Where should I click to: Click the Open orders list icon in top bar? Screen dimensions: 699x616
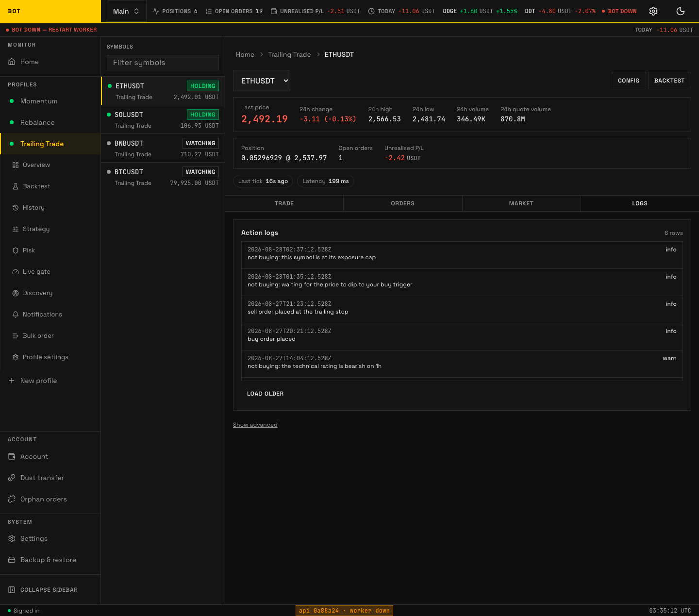[209, 11]
